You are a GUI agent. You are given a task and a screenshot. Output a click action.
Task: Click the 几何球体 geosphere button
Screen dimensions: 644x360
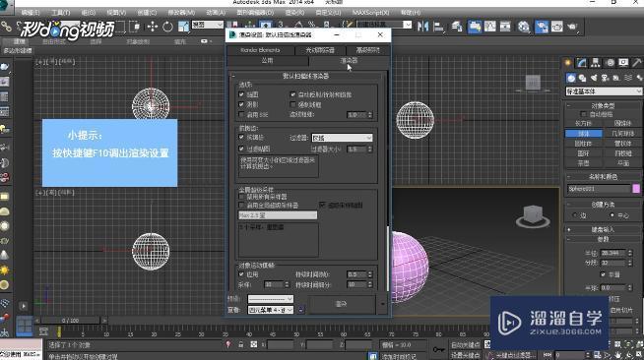tap(622, 134)
